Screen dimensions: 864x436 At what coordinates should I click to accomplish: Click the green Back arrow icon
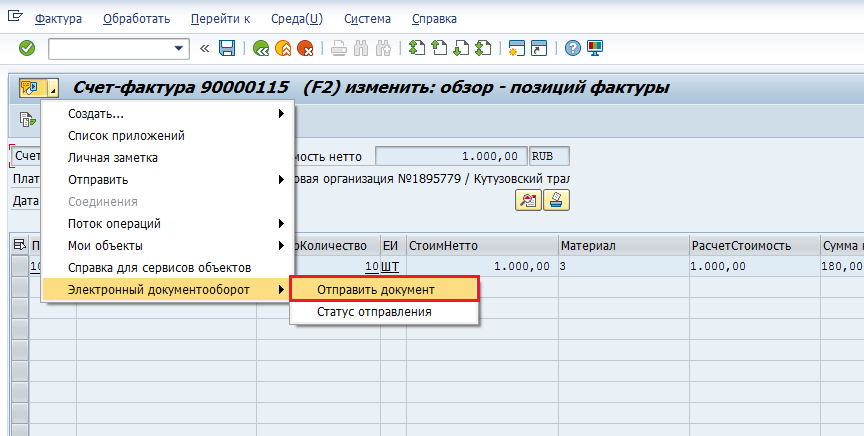click(261, 48)
